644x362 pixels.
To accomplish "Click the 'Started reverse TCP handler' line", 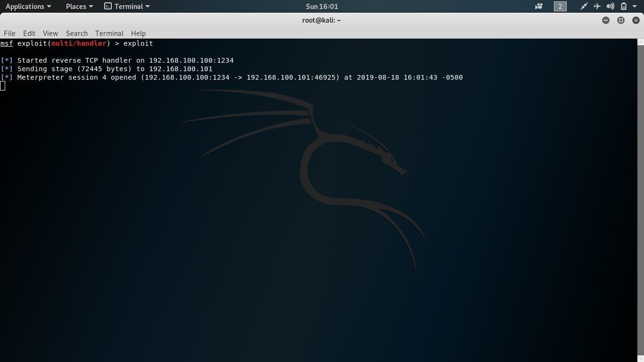I will click(x=117, y=60).
